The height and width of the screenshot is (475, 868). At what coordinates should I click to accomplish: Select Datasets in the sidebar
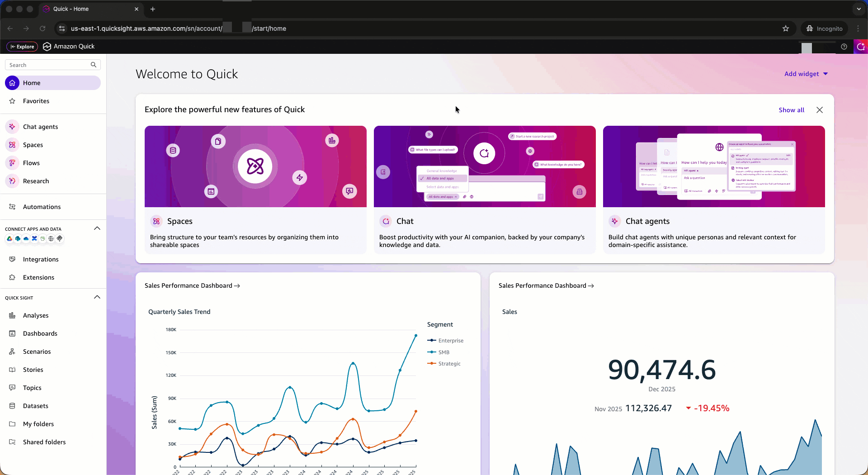pos(36,406)
